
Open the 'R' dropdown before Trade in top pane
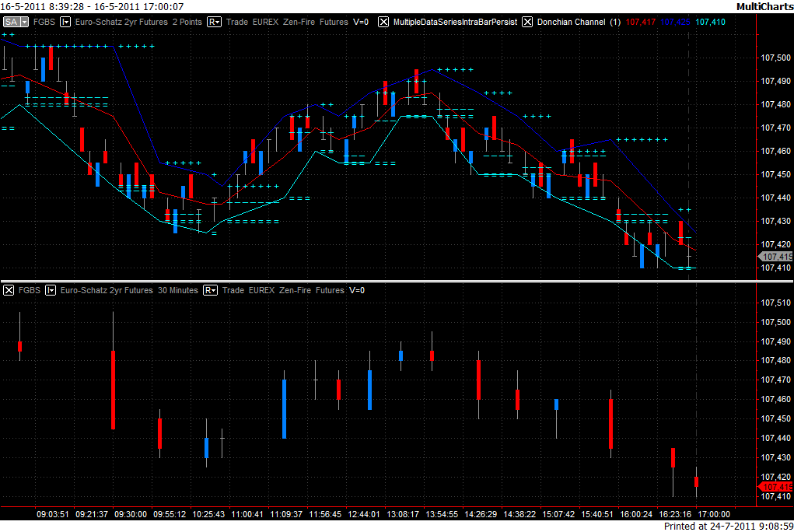click(x=214, y=23)
